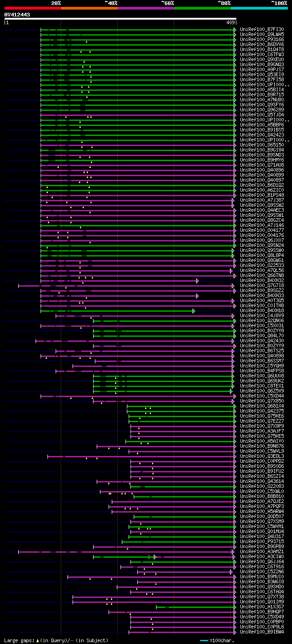Click the red ~20% identity legend segment

click(x=33, y=8)
